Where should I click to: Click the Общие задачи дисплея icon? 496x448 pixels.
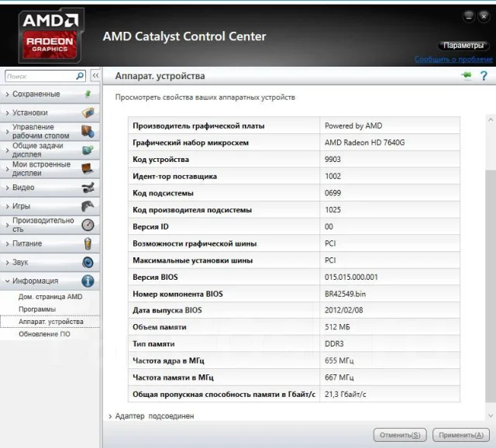(88, 150)
